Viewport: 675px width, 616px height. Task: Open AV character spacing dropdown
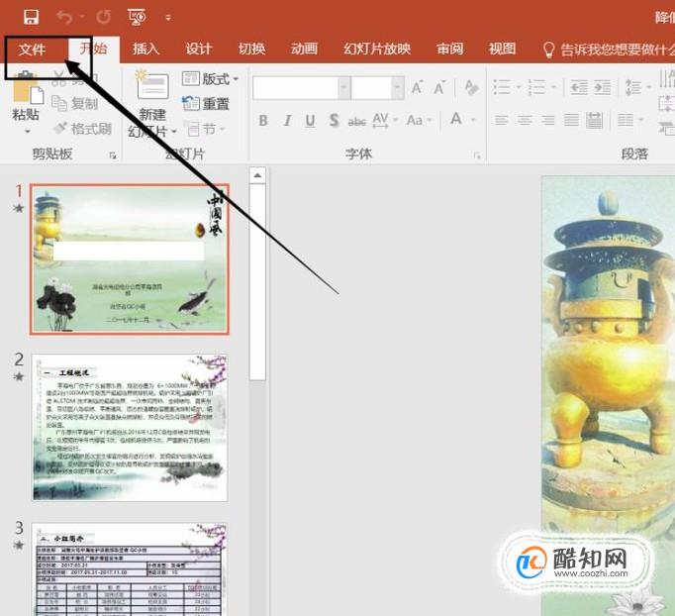[385, 120]
